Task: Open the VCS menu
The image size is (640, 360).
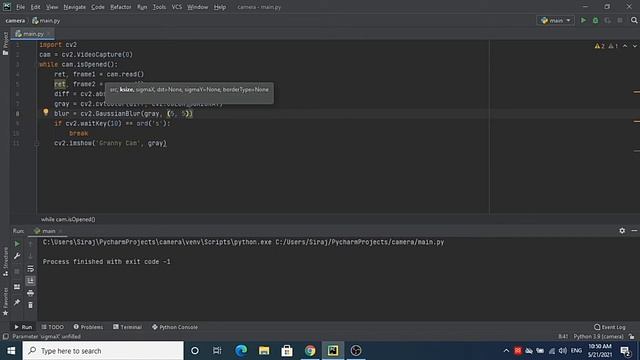Action: pos(177,7)
